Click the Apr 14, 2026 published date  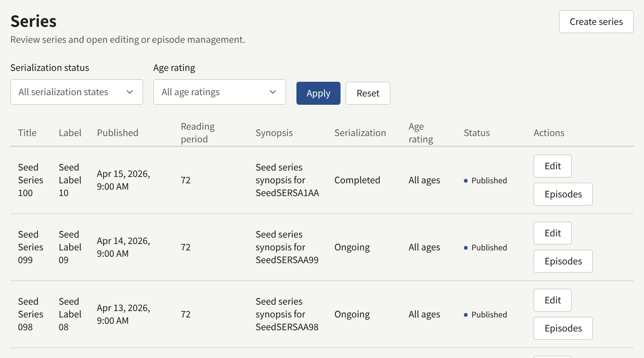(124, 247)
